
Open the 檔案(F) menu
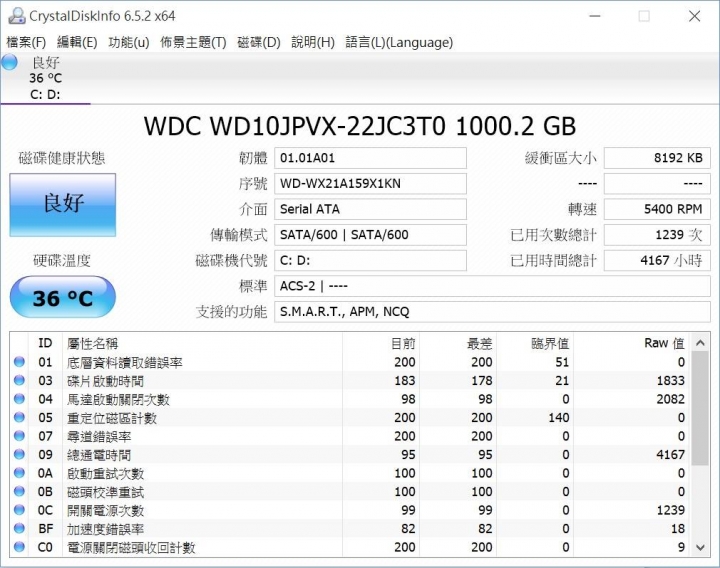click(x=26, y=43)
